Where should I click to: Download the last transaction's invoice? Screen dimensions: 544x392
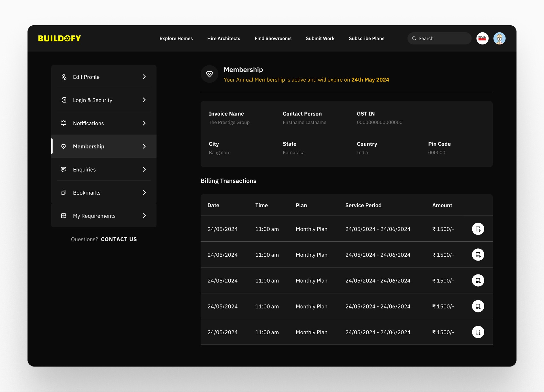click(478, 332)
